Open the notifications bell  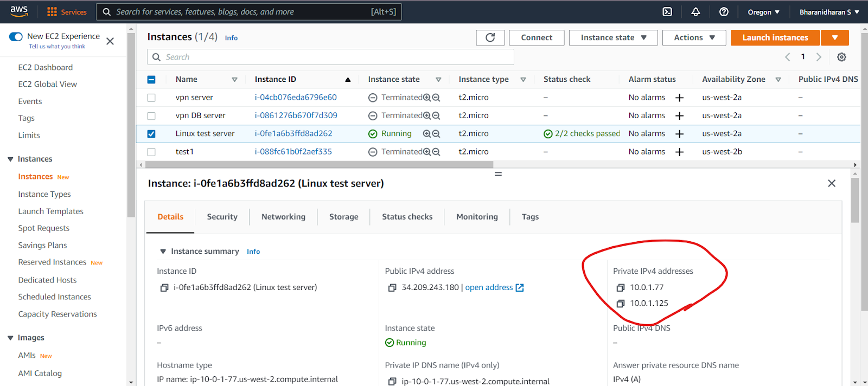(x=695, y=12)
